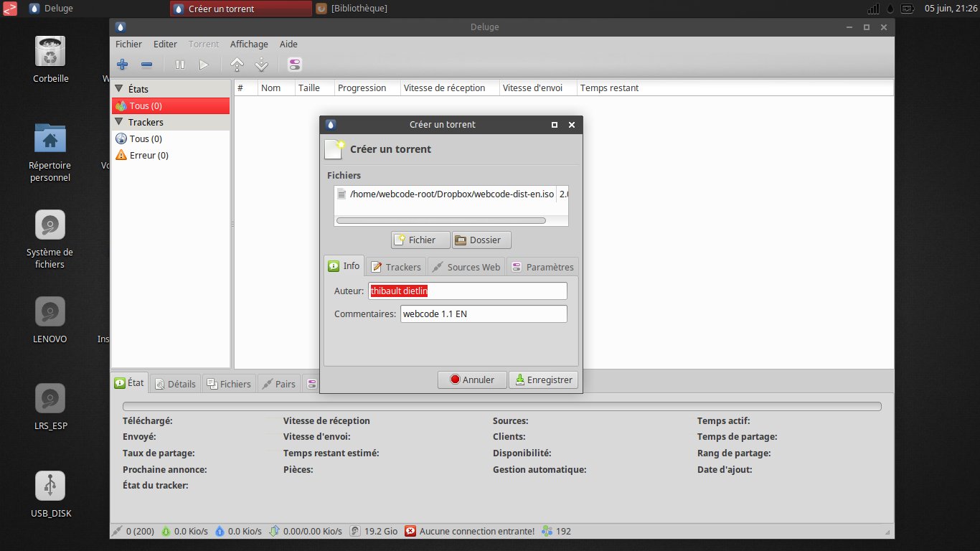The height and width of the screenshot is (551, 980).
Task: Click the remove torrent minus icon
Action: (x=146, y=65)
